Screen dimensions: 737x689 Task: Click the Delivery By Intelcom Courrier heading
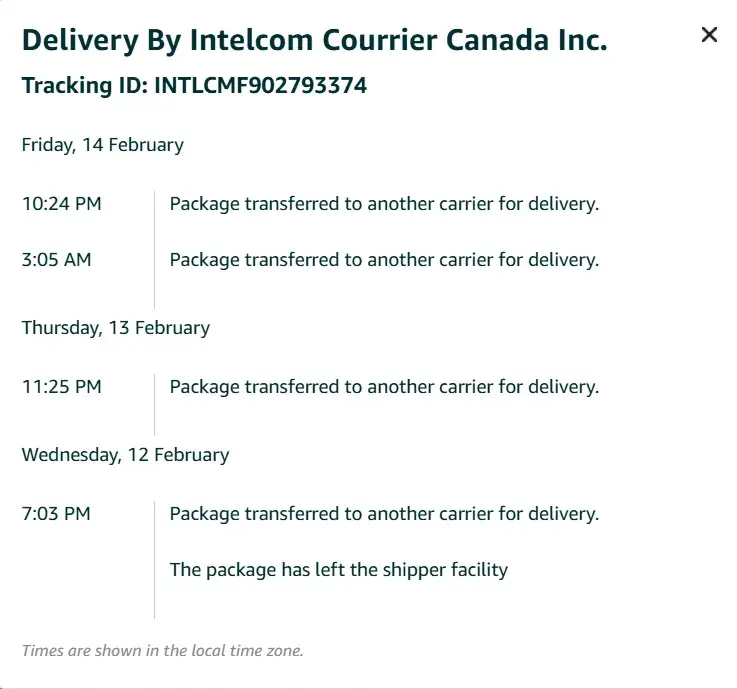point(314,40)
